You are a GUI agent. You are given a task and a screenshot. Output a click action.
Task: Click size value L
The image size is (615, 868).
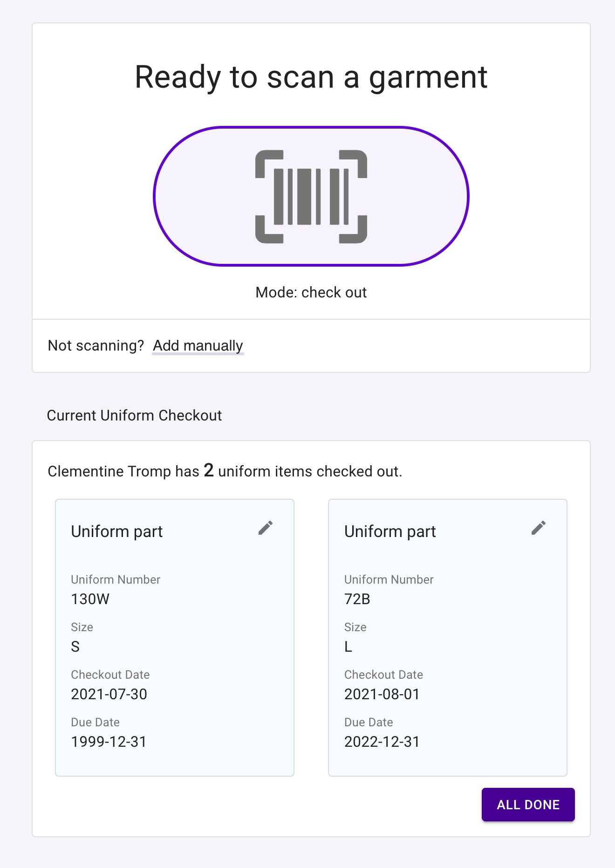point(348,647)
